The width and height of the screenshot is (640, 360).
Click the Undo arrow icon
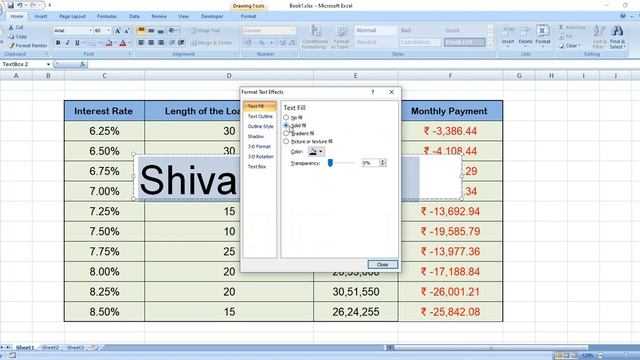(x=20, y=5)
